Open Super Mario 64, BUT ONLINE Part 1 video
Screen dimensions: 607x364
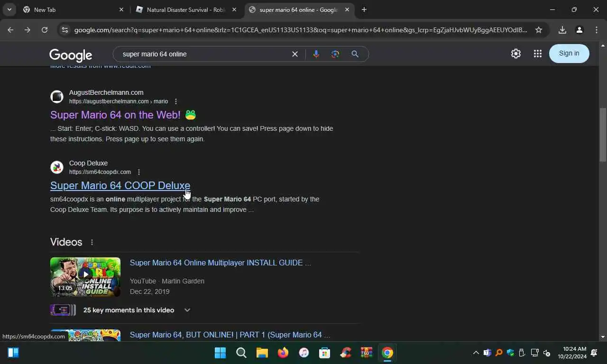(x=230, y=335)
